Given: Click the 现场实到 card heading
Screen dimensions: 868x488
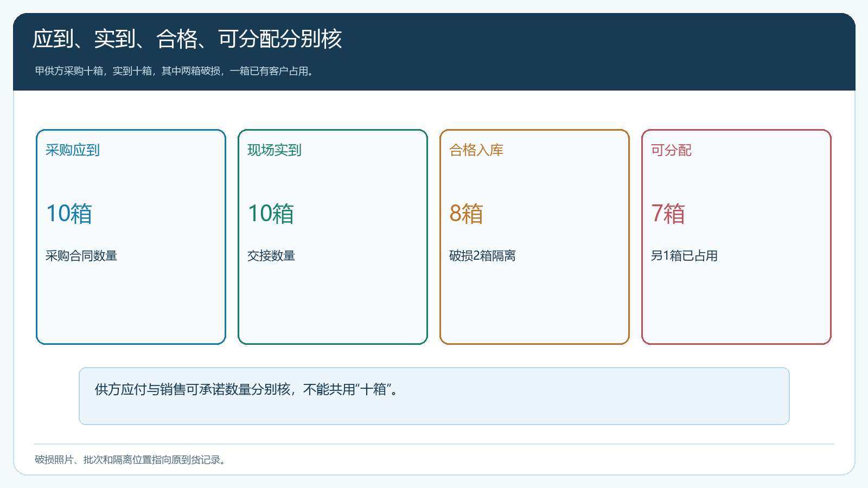Looking at the screenshot, I should [275, 150].
